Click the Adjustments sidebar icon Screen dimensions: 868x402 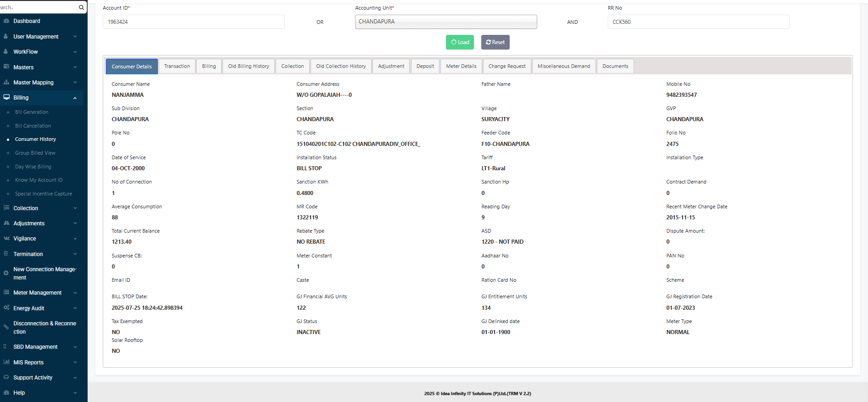click(x=6, y=223)
